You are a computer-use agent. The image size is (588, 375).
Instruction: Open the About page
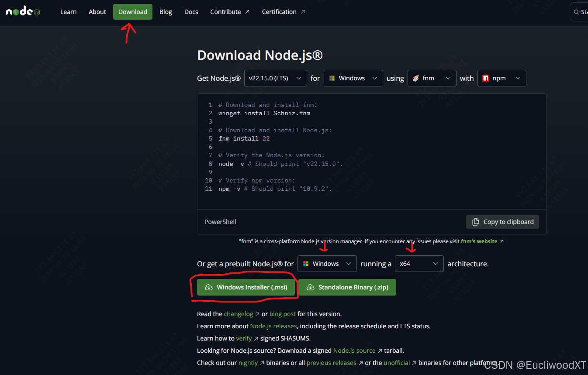(97, 12)
